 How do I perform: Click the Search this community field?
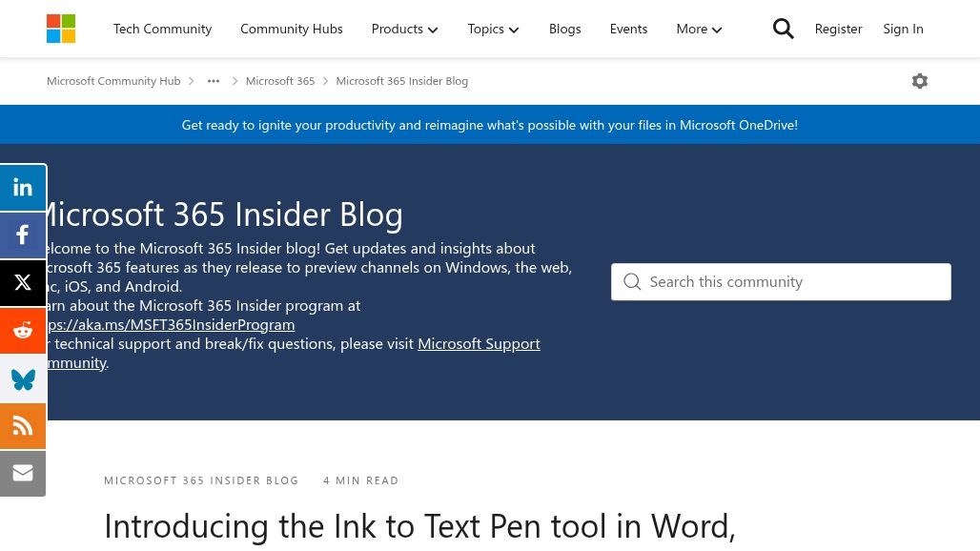(791, 282)
